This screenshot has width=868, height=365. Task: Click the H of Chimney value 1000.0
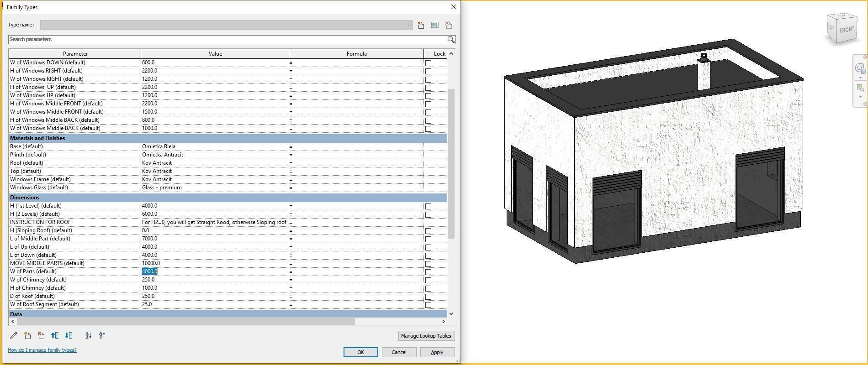[x=149, y=288]
